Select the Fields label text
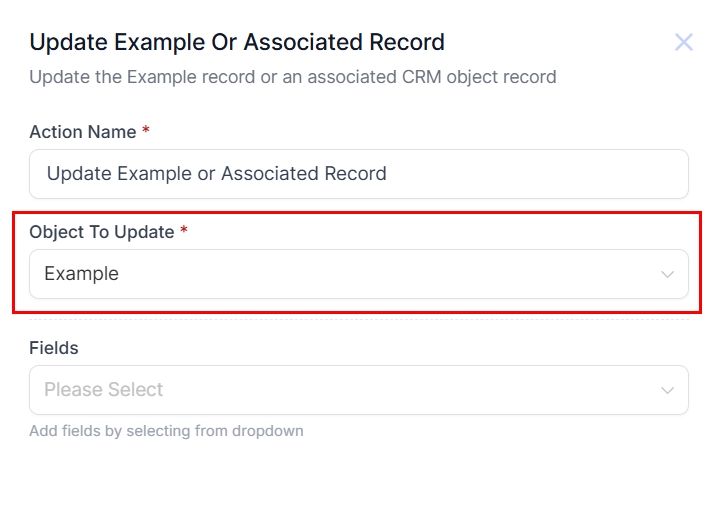The image size is (719, 514). (x=54, y=348)
